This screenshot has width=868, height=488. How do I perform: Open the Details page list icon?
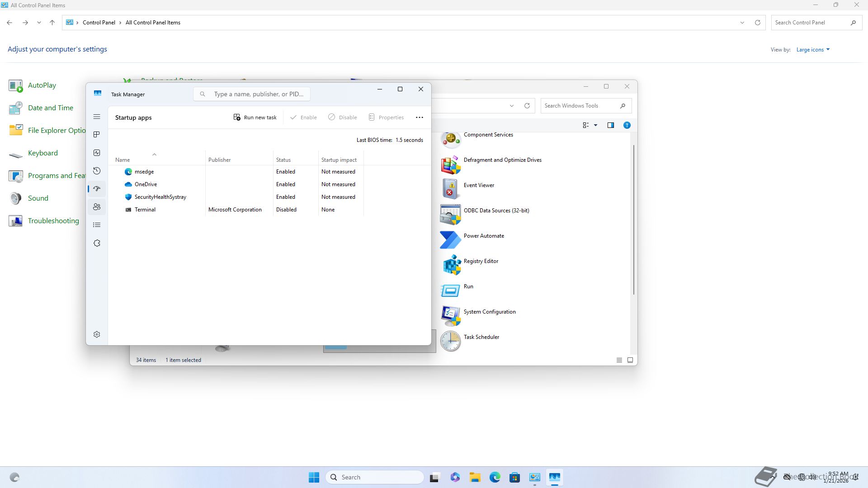tap(97, 225)
